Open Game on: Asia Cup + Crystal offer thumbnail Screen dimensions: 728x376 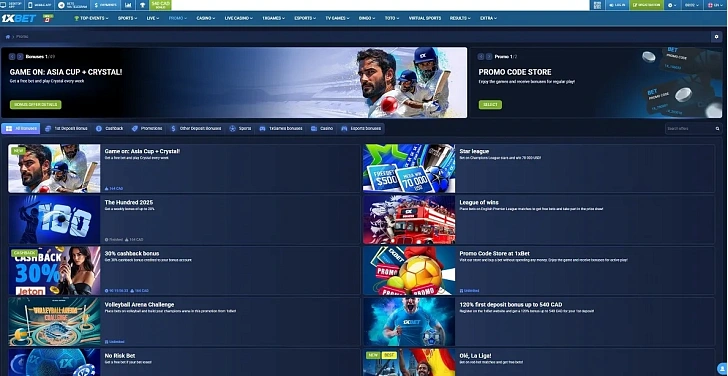[54, 168]
